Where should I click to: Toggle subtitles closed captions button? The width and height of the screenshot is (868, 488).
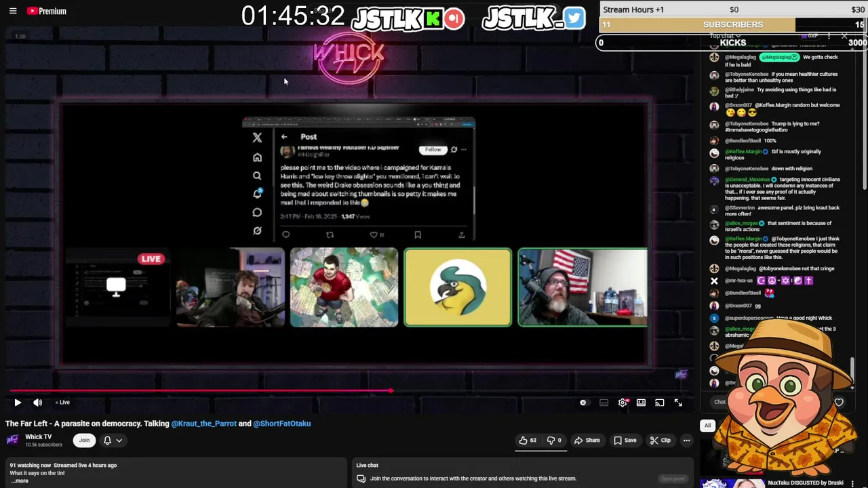coord(604,403)
